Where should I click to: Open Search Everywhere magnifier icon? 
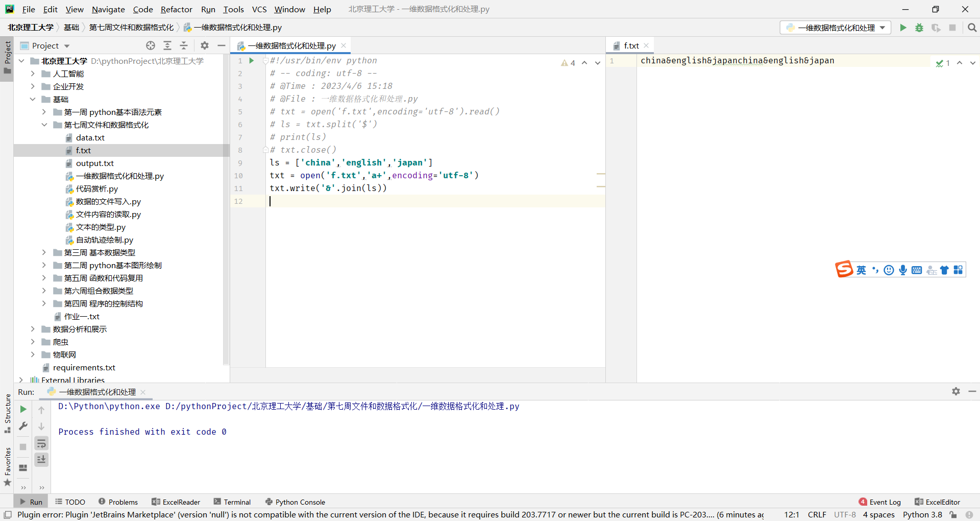point(972,28)
